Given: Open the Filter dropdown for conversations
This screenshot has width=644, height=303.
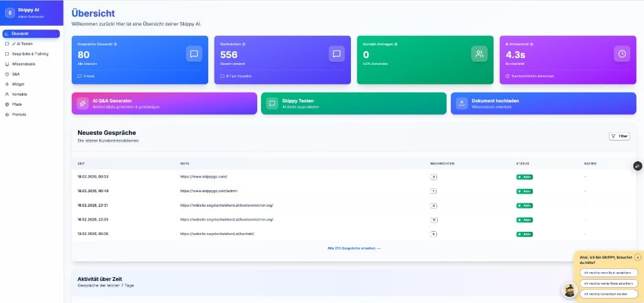Looking at the screenshot, I should click(x=619, y=136).
